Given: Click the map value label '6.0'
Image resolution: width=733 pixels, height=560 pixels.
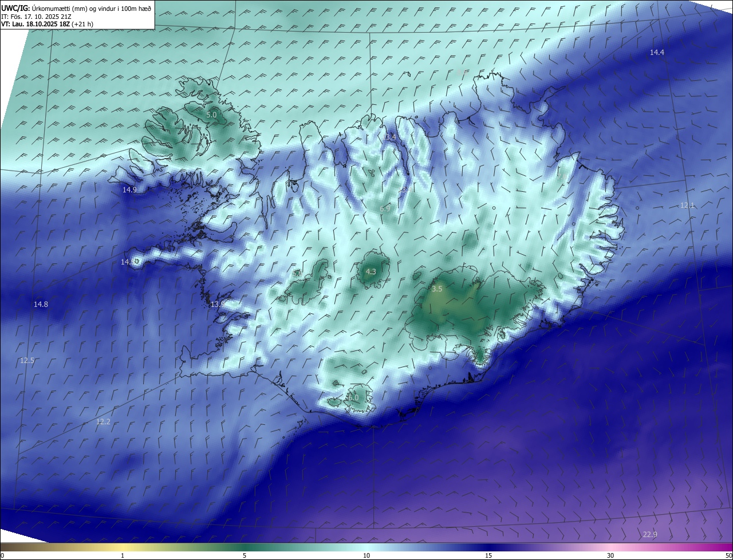Looking at the screenshot, I should point(353,397).
